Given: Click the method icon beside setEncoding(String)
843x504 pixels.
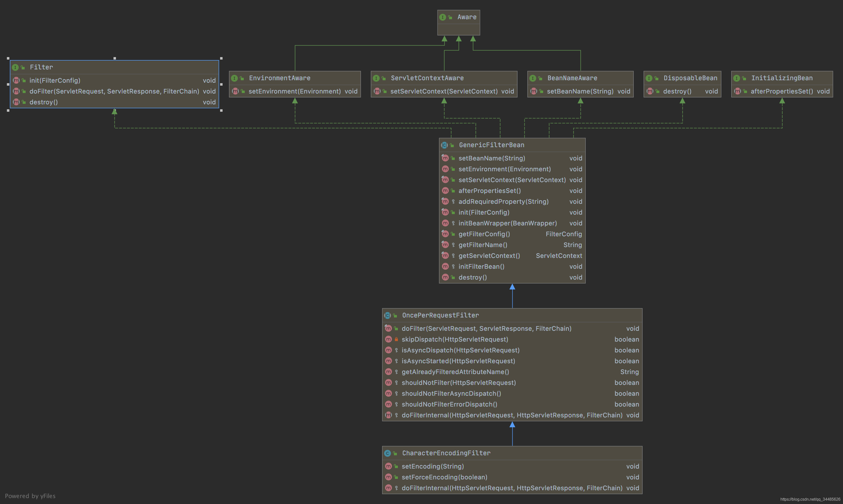Looking at the screenshot, I should coord(388,466).
